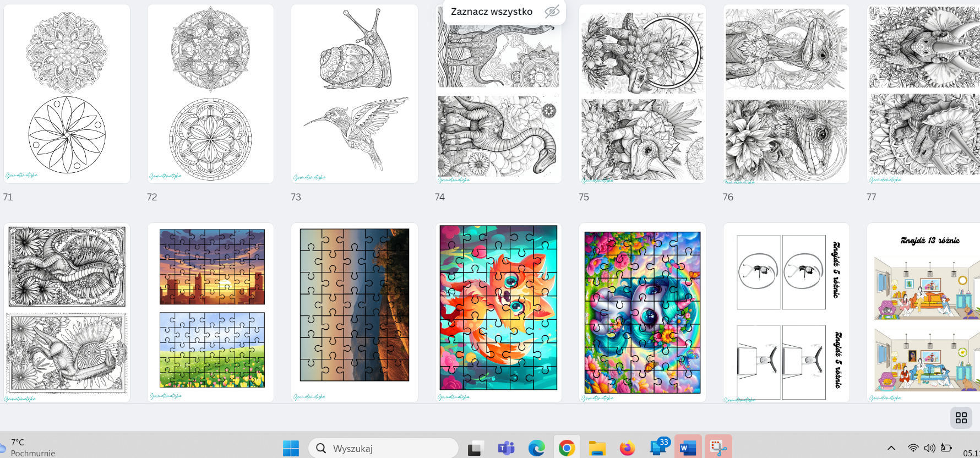Expand the hidden system tray icons chevron

pyautogui.click(x=891, y=448)
